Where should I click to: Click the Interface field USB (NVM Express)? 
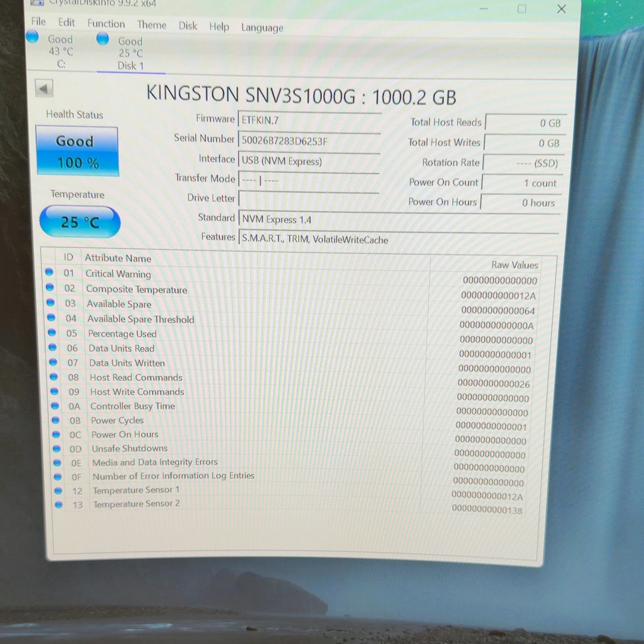coord(309,161)
